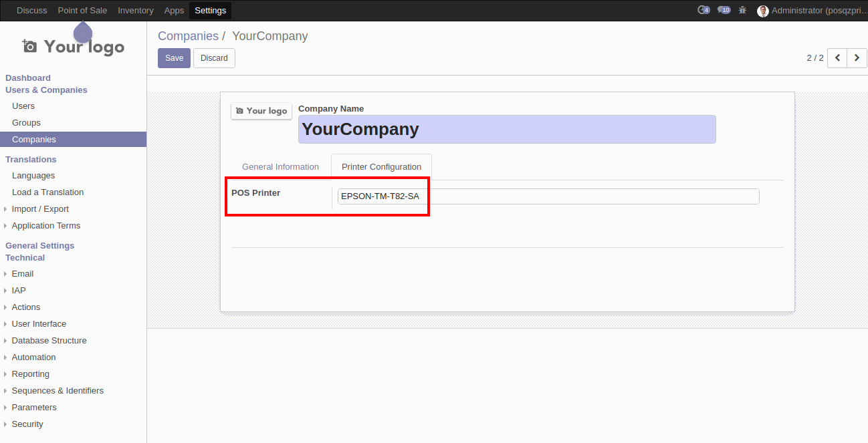Open the Translations section header
This screenshot has height=443, width=868.
click(x=31, y=160)
